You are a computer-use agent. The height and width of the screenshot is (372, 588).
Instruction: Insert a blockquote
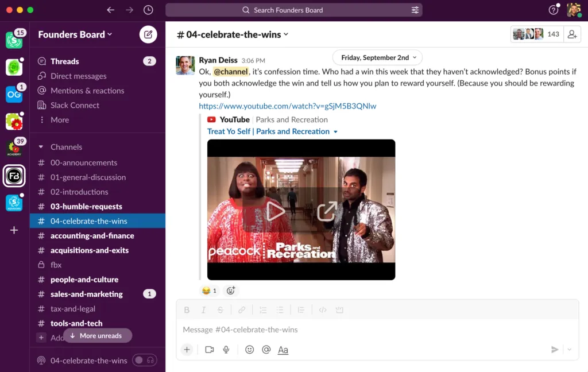[x=301, y=310]
